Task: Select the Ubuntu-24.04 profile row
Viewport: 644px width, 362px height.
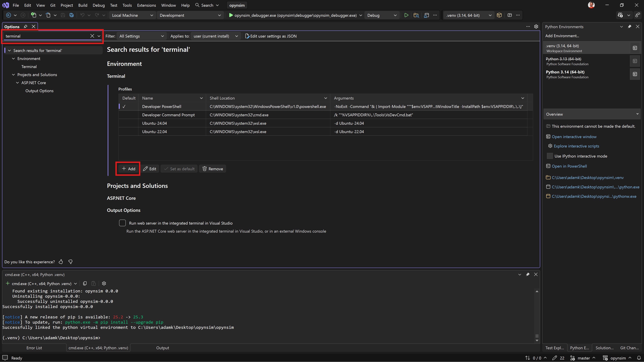Action: (154, 123)
